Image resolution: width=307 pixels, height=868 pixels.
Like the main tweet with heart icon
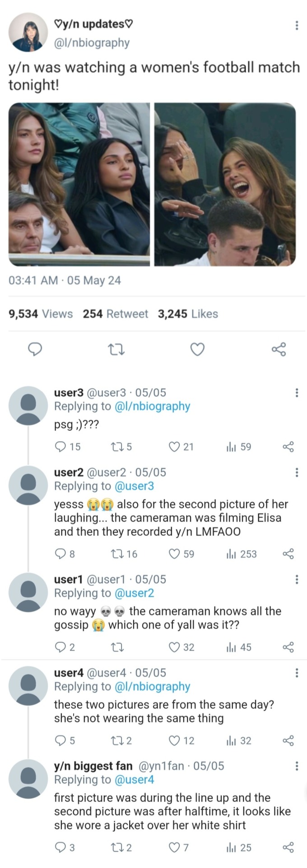pos(197,349)
